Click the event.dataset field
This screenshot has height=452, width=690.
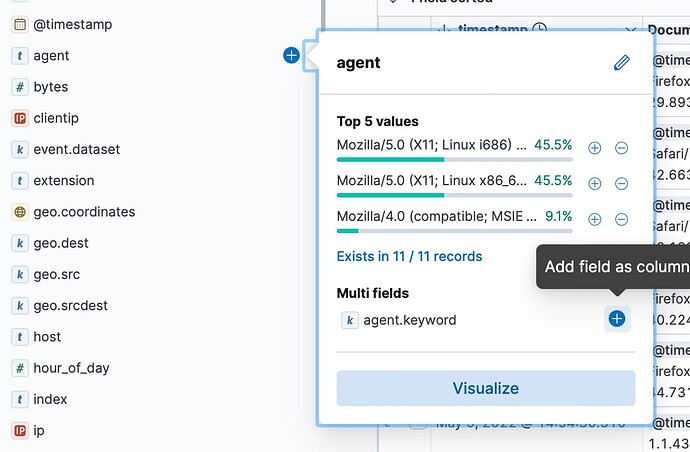pos(76,149)
